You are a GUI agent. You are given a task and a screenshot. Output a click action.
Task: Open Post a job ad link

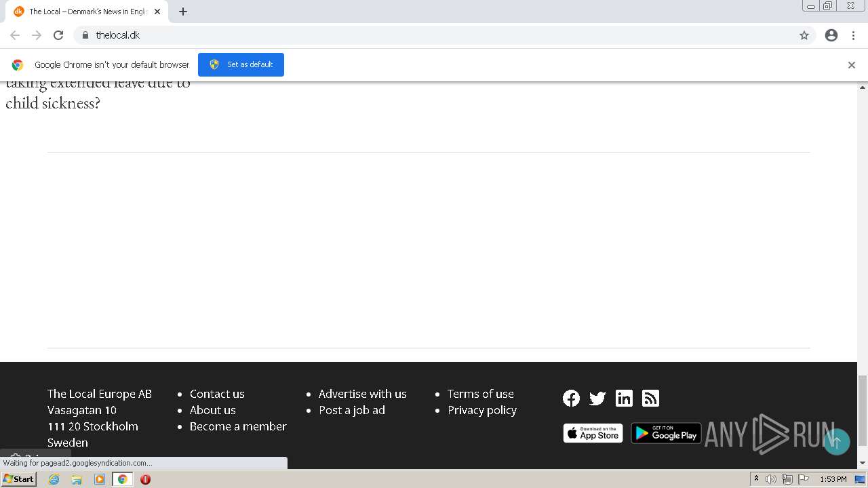coord(352,410)
